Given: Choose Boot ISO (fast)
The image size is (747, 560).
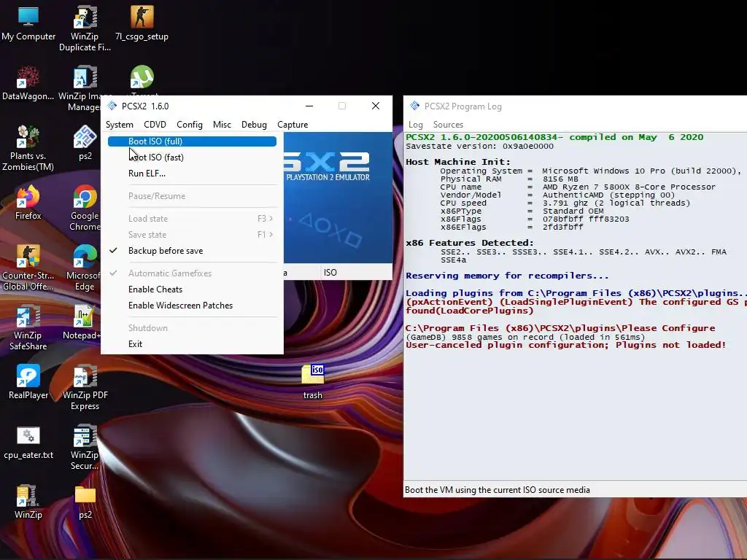Looking at the screenshot, I should 193,157.
